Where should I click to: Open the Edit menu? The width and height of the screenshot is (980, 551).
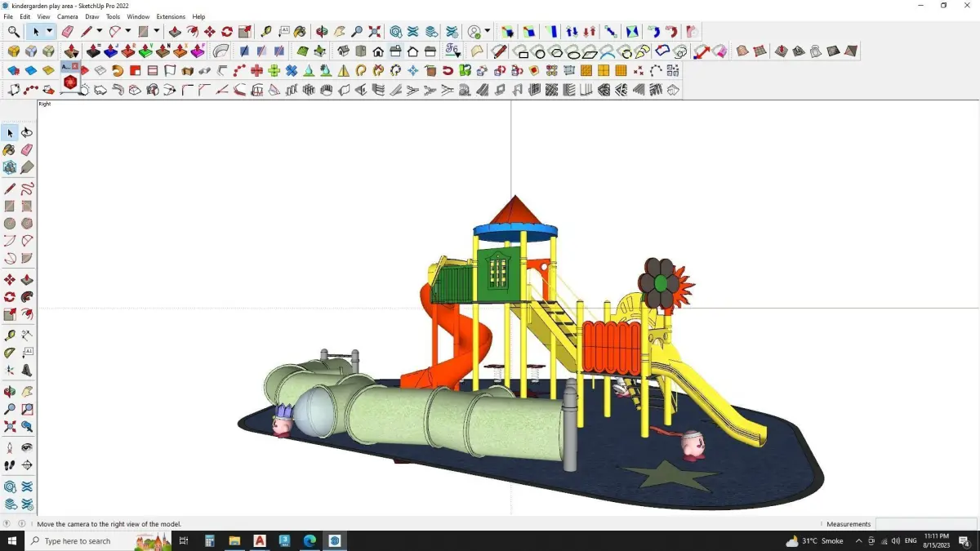click(25, 16)
